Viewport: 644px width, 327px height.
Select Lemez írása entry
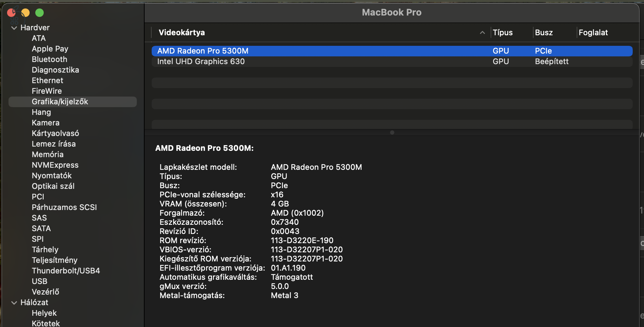(54, 144)
